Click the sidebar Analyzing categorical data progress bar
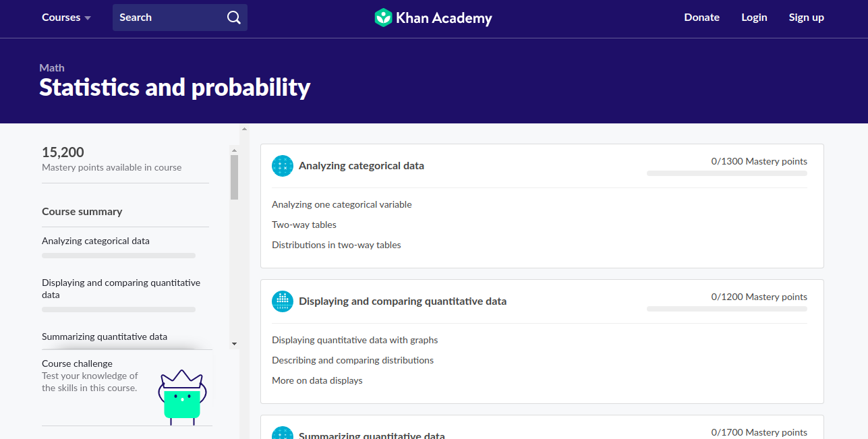This screenshot has height=439, width=868. (119, 256)
